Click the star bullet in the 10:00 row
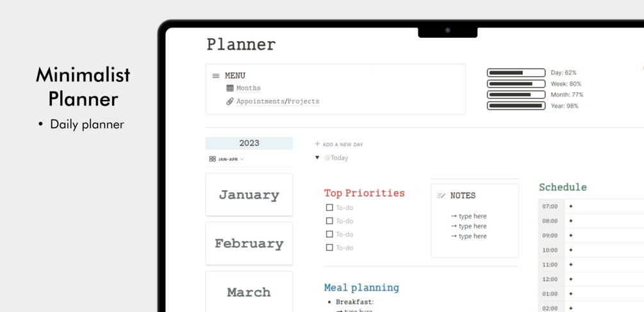The image size is (644, 312). coord(571,250)
